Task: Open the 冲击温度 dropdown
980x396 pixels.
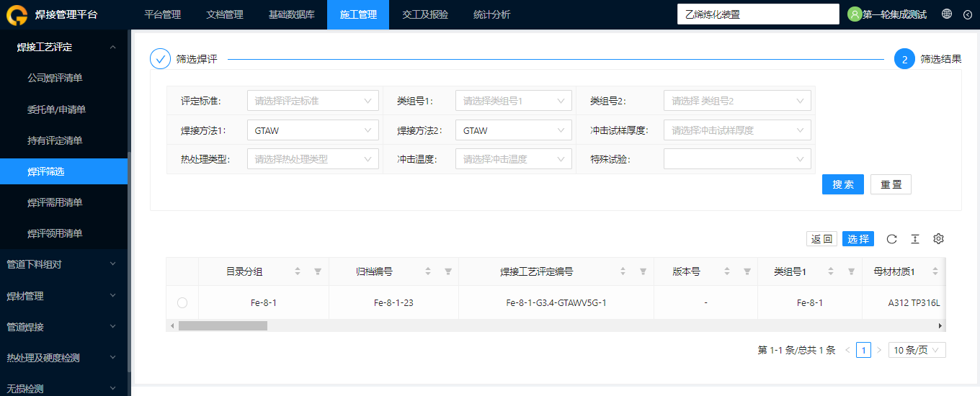Action: pyautogui.click(x=514, y=158)
